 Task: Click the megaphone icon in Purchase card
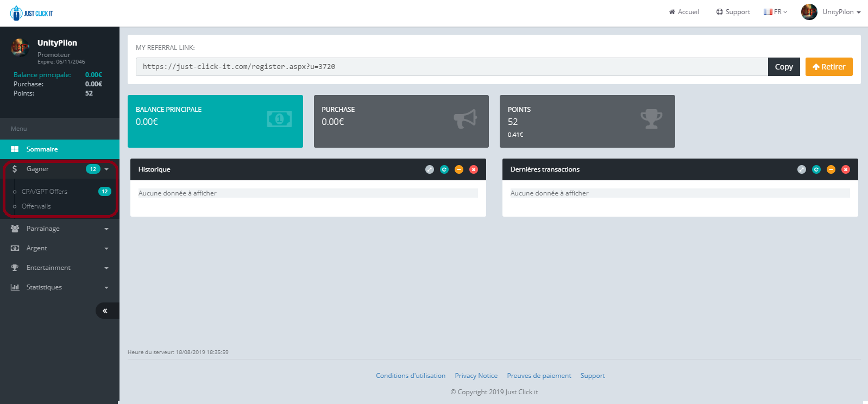tap(465, 119)
